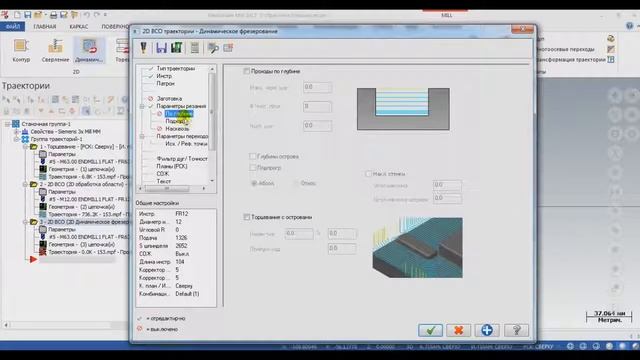This screenshot has width=640, height=360.
Task: Collapse operation 1 - Торцевание node
Action: point(25,147)
